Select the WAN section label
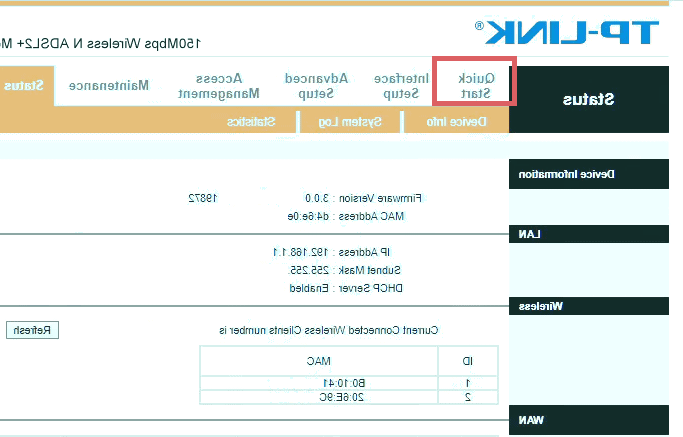683x437 pixels. tap(529, 420)
